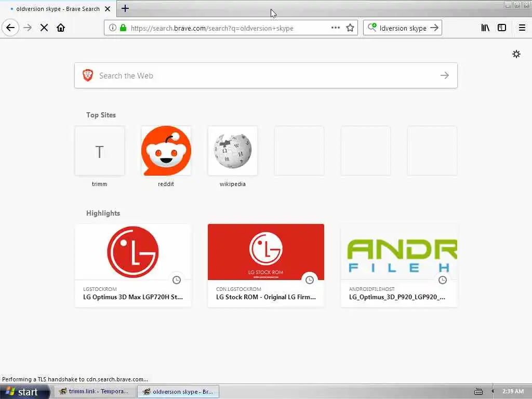Screen dimensions: 532x399
Task: Submit the search bar query arrow
Action: click(434, 28)
